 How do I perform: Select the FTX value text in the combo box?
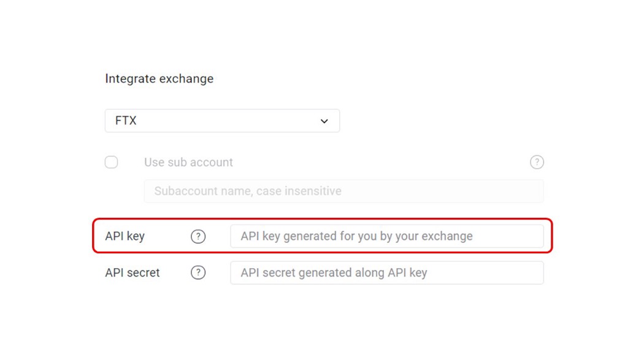point(126,121)
